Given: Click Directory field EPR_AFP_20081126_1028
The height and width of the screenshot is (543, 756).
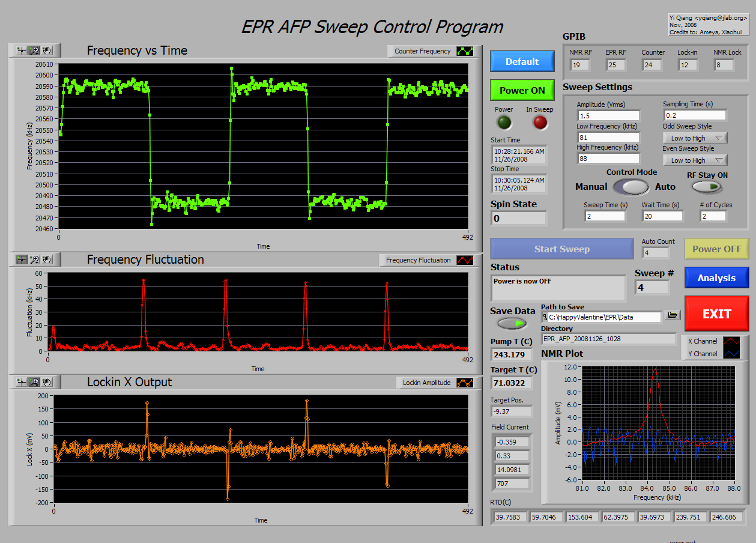Looking at the screenshot, I should (x=608, y=339).
